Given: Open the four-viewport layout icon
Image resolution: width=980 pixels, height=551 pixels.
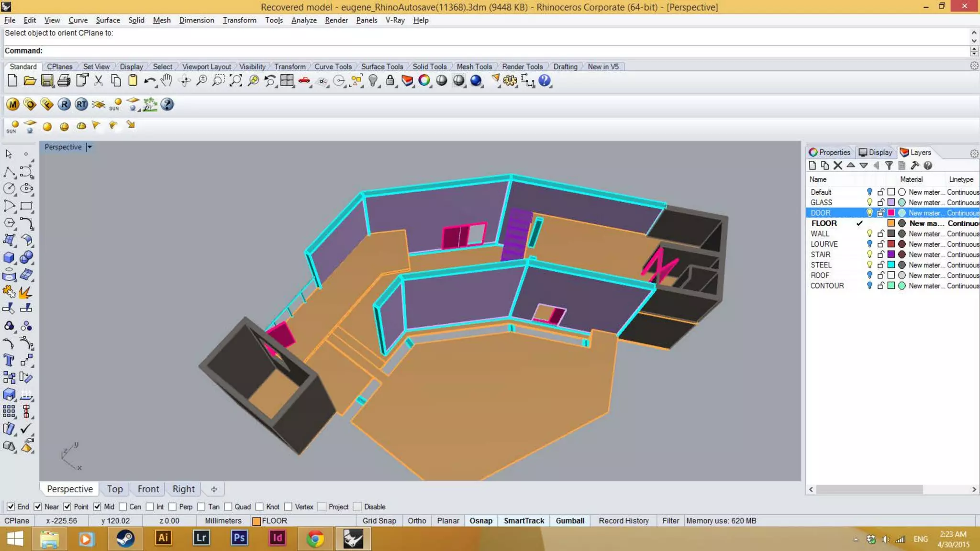Looking at the screenshot, I should point(287,80).
